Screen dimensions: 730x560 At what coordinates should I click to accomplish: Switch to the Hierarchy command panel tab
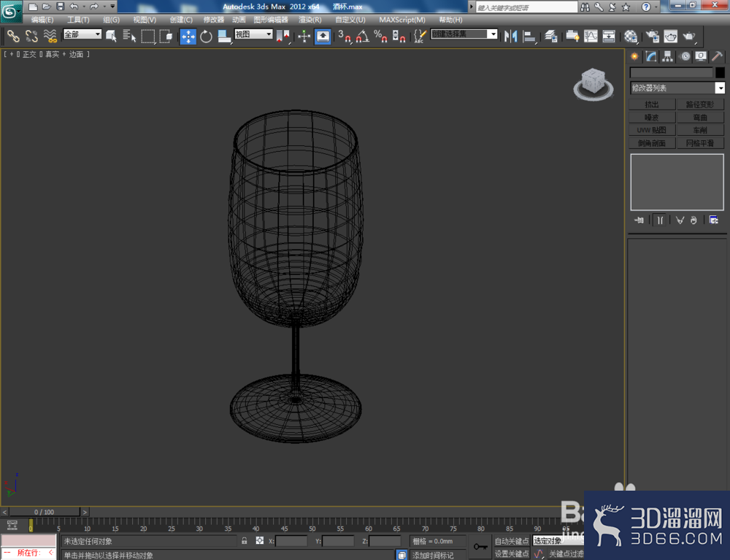[668, 57]
